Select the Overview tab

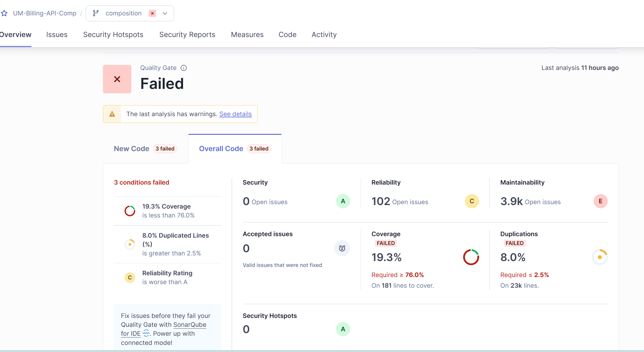tap(15, 35)
